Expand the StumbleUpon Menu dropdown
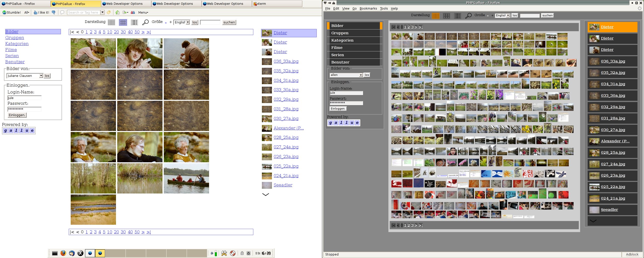 coord(143,12)
